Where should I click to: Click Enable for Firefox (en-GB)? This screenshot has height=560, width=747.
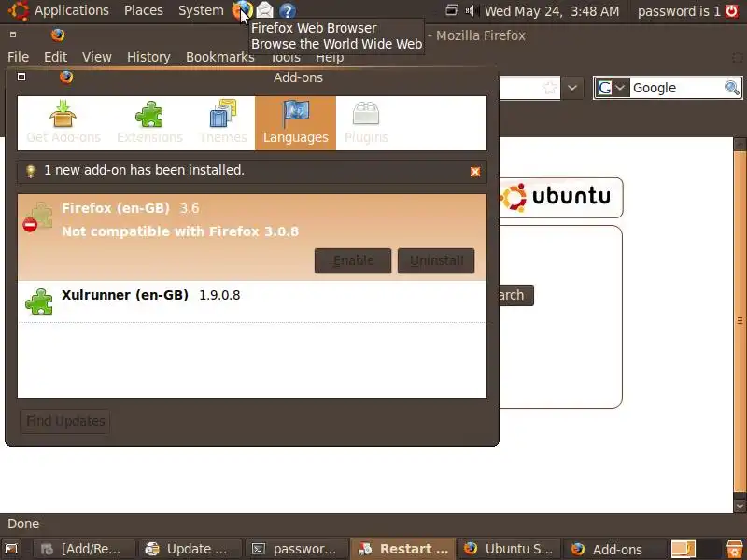click(353, 260)
